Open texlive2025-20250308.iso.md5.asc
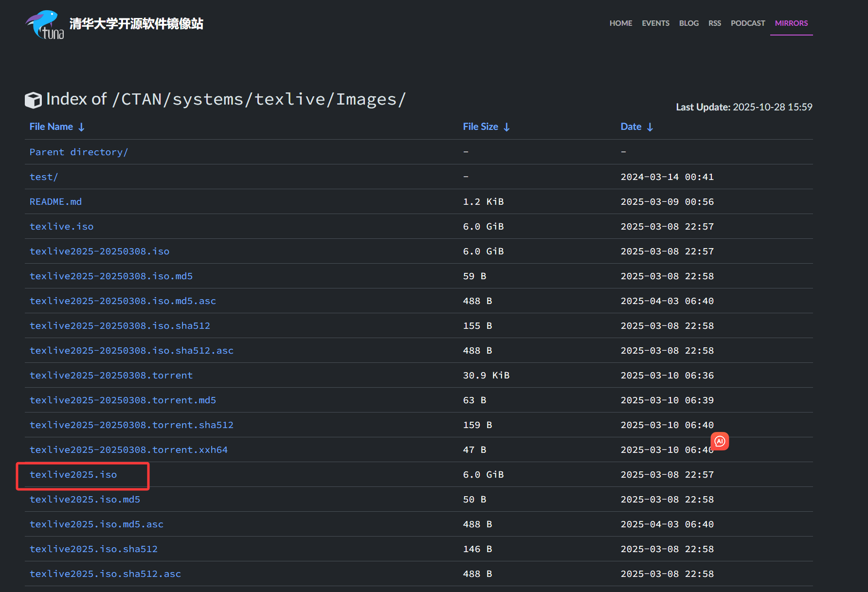Screen dimensions: 868x592 click(x=123, y=301)
